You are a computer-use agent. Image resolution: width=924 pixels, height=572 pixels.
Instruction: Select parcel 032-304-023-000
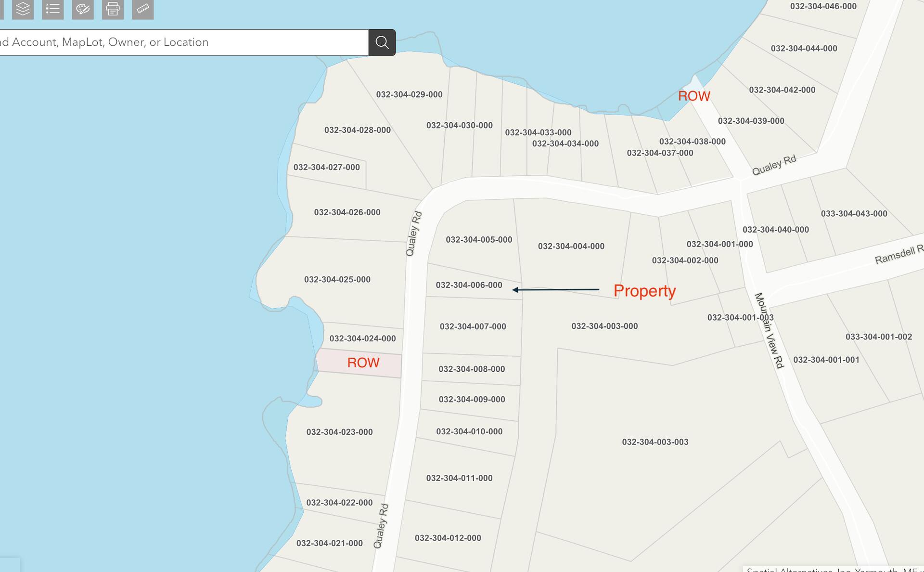(x=339, y=432)
